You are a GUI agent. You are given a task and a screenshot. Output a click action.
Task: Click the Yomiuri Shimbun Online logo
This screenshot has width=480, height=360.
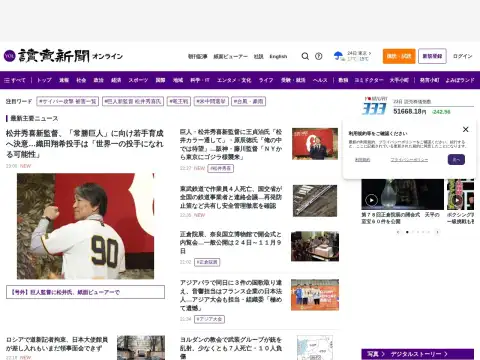click(x=63, y=56)
